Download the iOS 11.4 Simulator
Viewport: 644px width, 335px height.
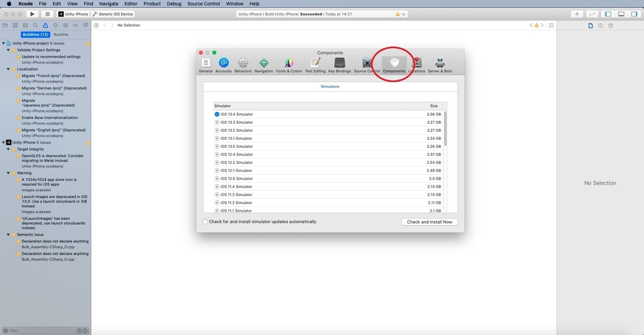217,187
